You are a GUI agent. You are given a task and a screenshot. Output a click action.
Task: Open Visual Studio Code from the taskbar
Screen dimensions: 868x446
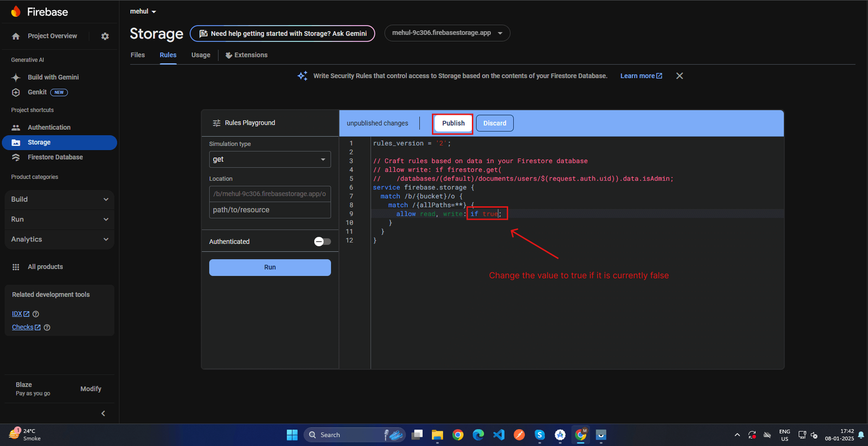click(x=499, y=435)
